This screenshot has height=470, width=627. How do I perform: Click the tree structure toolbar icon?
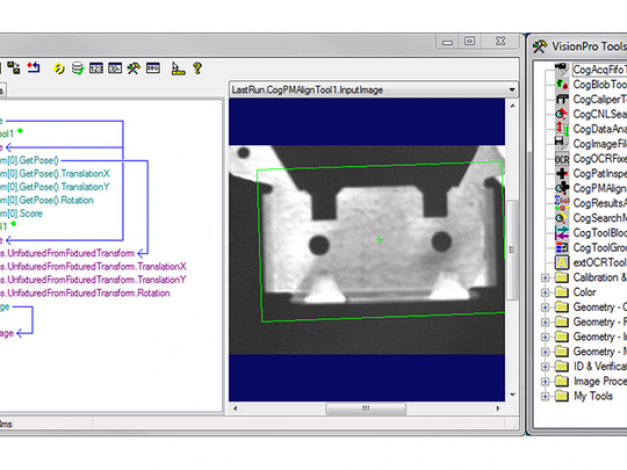tap(14, 68)
